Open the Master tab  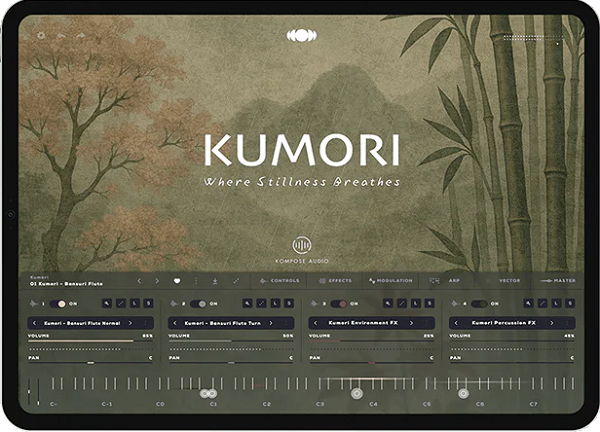pyautogui.click(x=558, y=280)
